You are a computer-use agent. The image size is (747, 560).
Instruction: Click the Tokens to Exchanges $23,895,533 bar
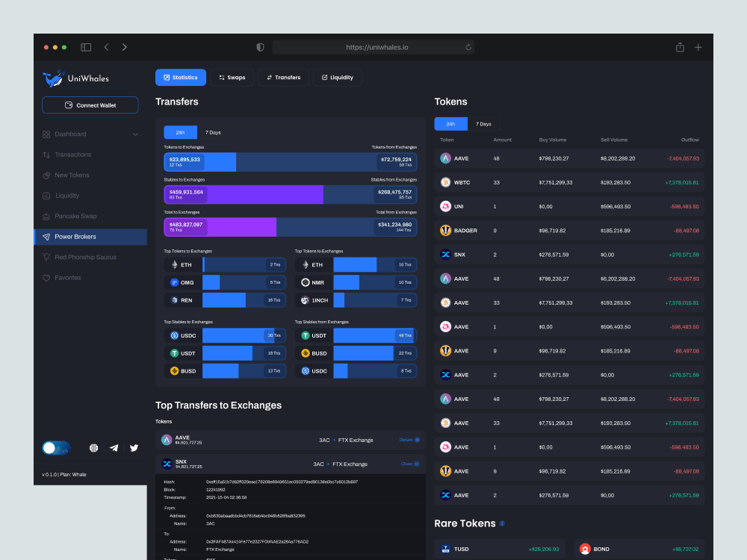tap(200, 162)
